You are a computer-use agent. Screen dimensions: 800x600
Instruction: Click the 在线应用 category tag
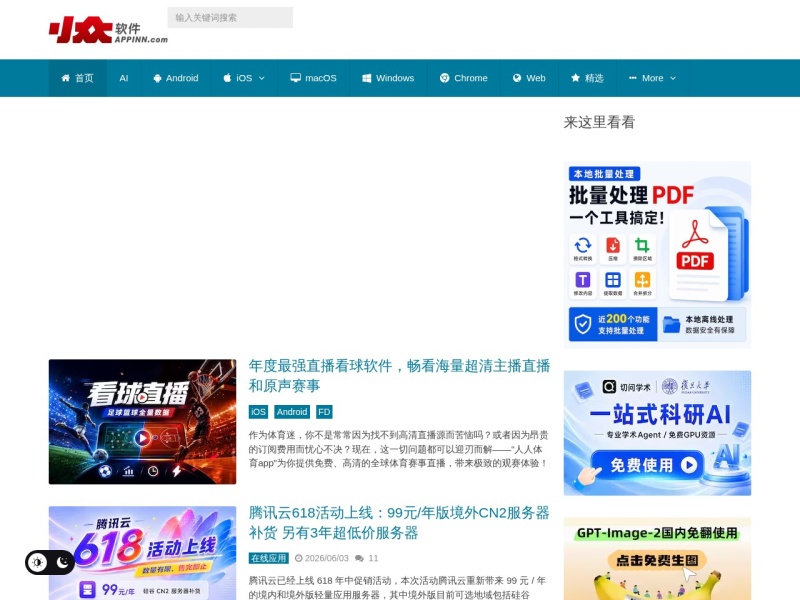coord(269,558)
